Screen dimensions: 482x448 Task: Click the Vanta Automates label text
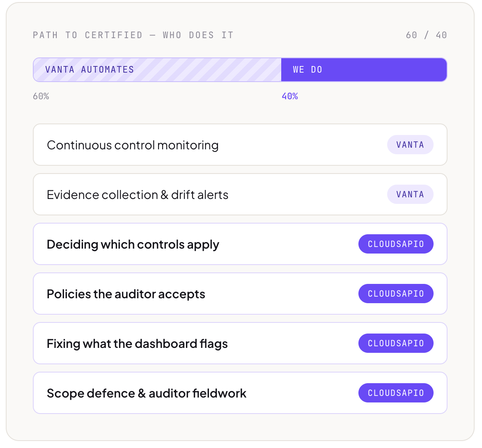pos(90,70)
